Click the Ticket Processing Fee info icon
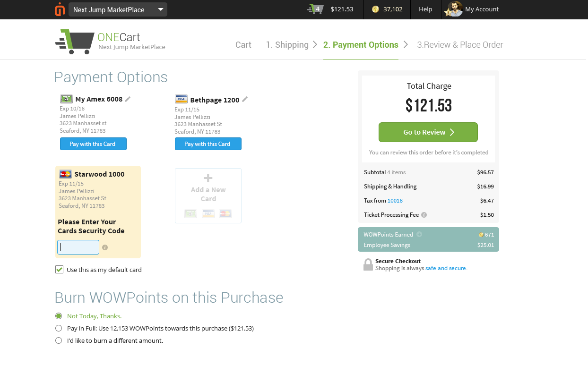This screenshot has width=588, height=391. coord(424,215)
